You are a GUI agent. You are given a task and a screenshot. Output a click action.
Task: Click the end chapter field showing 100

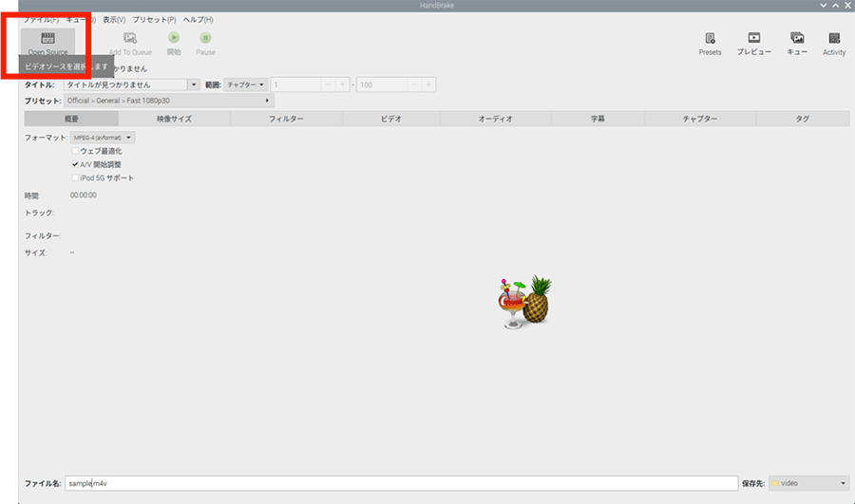tap(382, 85)
